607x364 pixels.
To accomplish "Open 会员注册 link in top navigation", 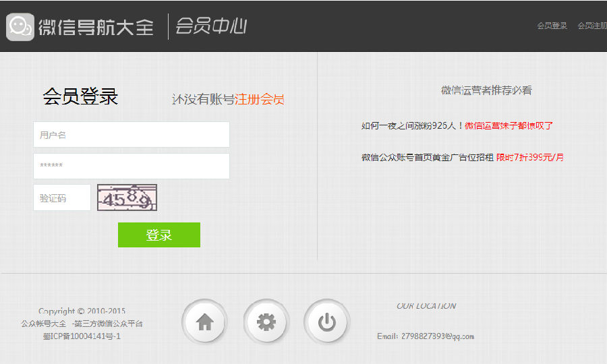I will coord(592,26).
